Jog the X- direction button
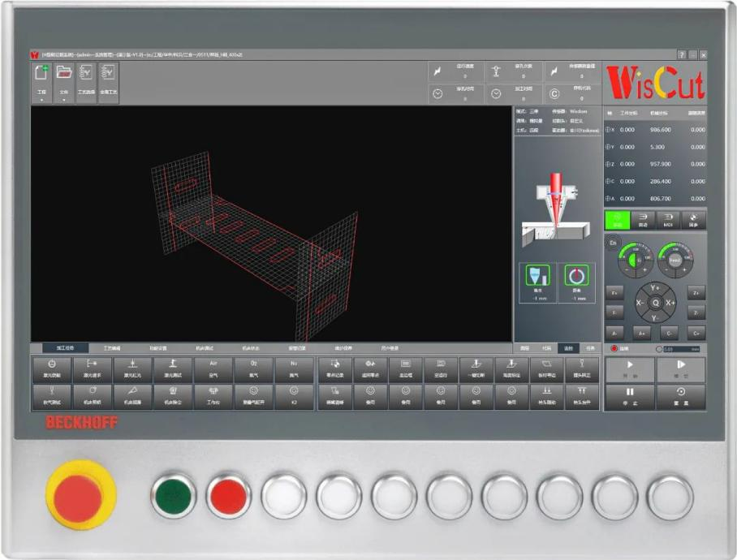The height and width of the screenshot is (560, 737). click(x=640, y=303)
